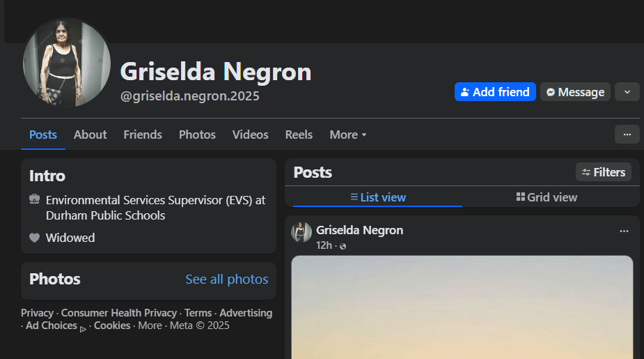Click the post author's small avatar

pyautogui.click(x=301, y=232)
